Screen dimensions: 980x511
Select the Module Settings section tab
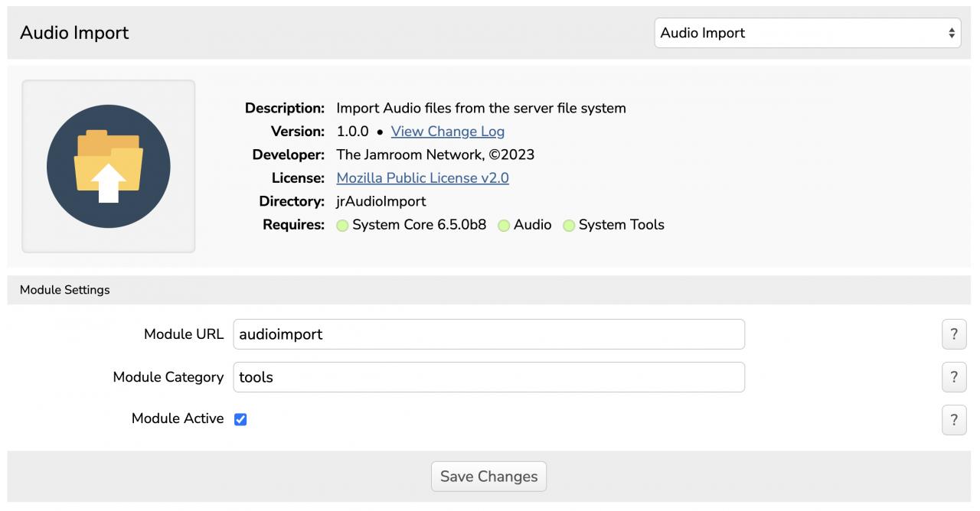click(65, 290)
